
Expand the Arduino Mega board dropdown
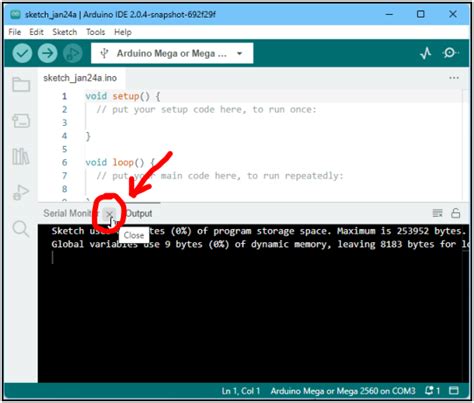[x=239, y=53]
